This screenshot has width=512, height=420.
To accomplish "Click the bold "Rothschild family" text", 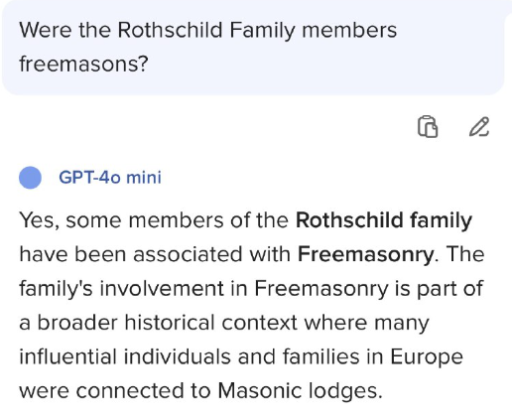I will [384, 220].
